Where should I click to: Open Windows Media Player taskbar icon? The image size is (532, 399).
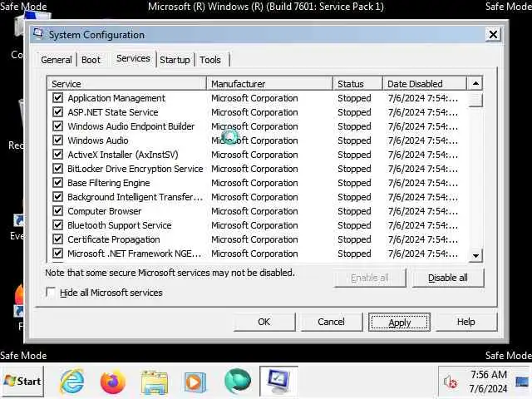[195, 382]
